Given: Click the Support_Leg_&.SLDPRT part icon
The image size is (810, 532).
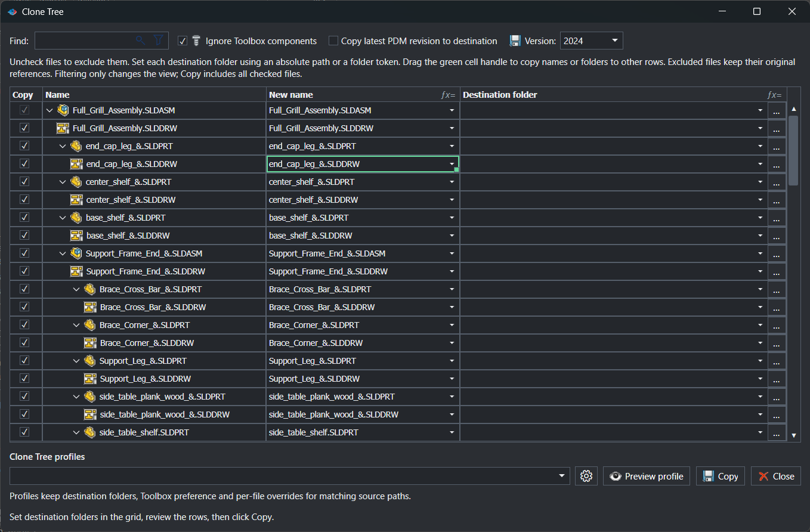Looking at the screenshot, I should [x=90, y=361].
